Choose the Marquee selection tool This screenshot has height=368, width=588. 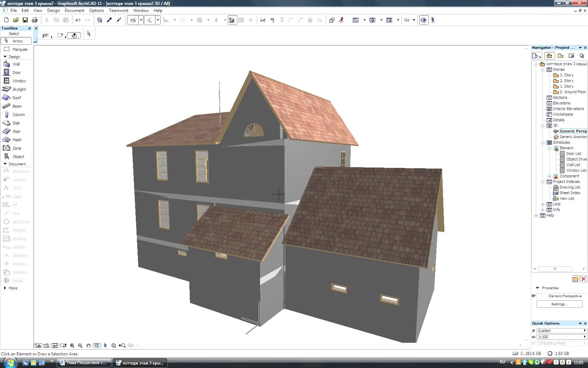[x=16, y=49]
